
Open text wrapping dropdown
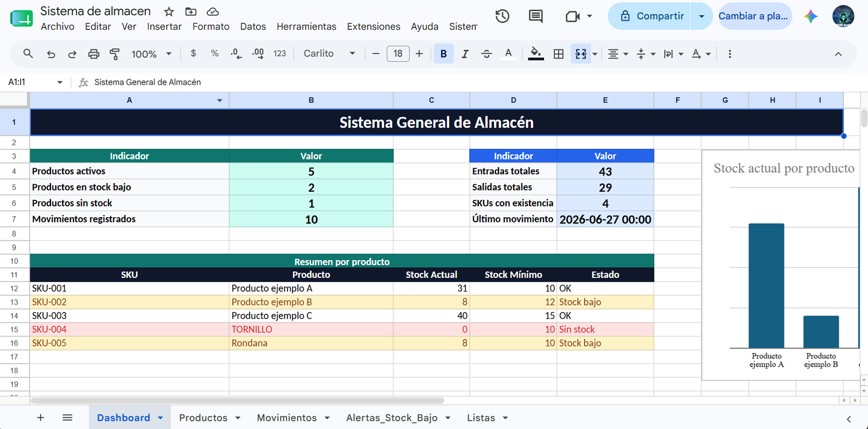click(674, 54)
